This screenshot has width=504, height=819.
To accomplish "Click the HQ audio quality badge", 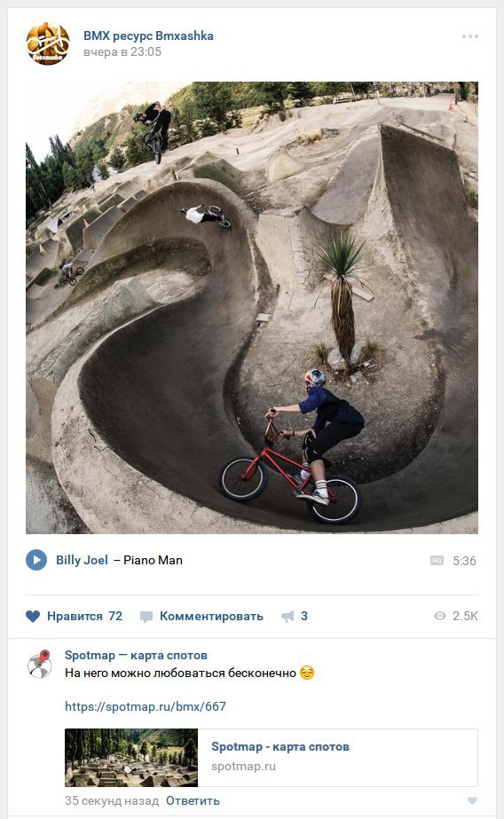I will [437, 561].
